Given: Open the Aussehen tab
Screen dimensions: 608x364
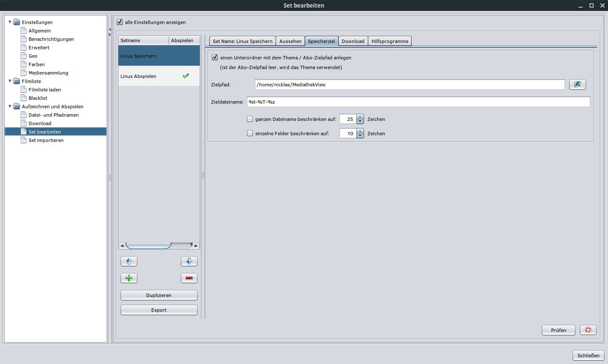Looking at the screenshot, I should click(x=290, y=41).
